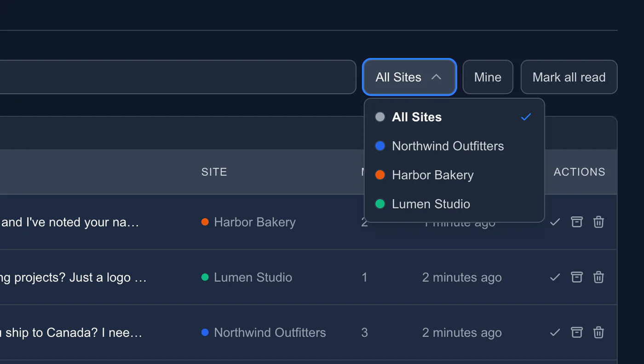Click Northwind Outfitters site cell in table

pos(264,332)
